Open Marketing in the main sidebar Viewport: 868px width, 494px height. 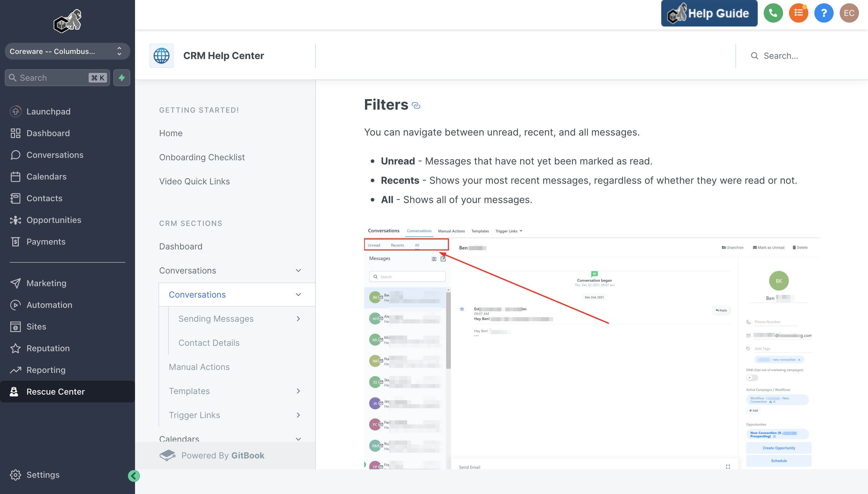click(x=68, y=283)
